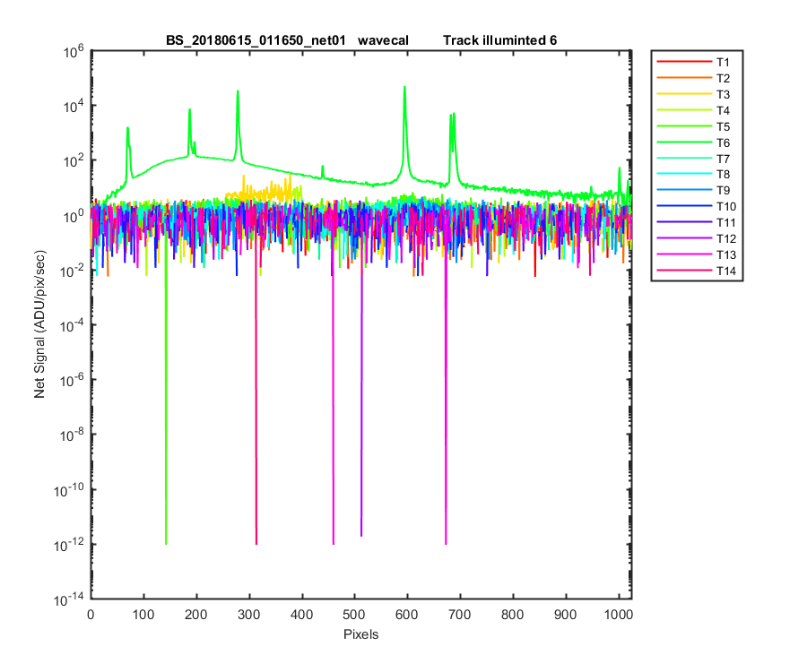807x672 pixels.
Task: Click the T5 legend label
Action: click(x=723, y=126)
